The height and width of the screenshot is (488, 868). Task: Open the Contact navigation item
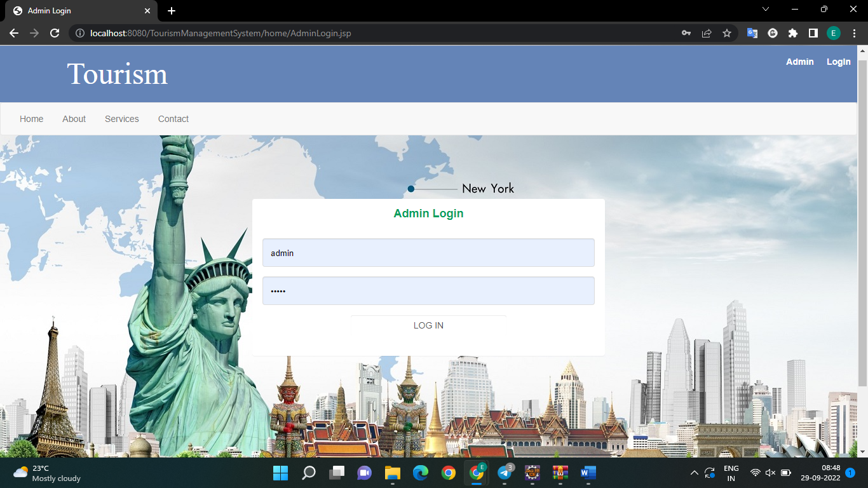(173, 119)
